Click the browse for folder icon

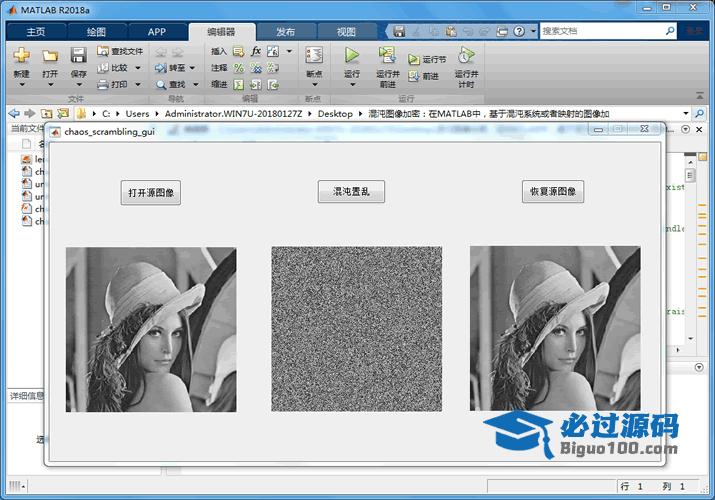click(63, 113)
